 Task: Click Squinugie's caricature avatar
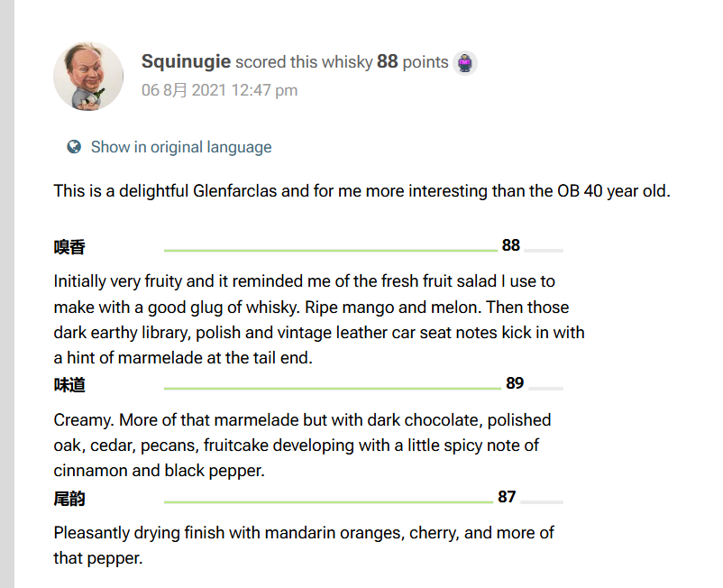click(88, 77)
